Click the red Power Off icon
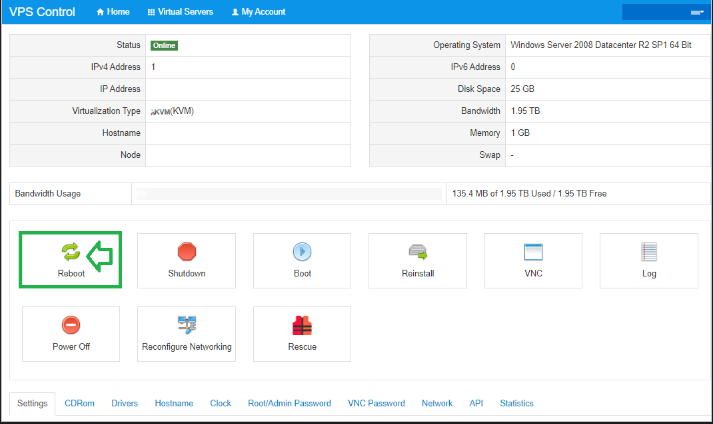The width and height of the screenshot is (713, 424). [71, 325]
